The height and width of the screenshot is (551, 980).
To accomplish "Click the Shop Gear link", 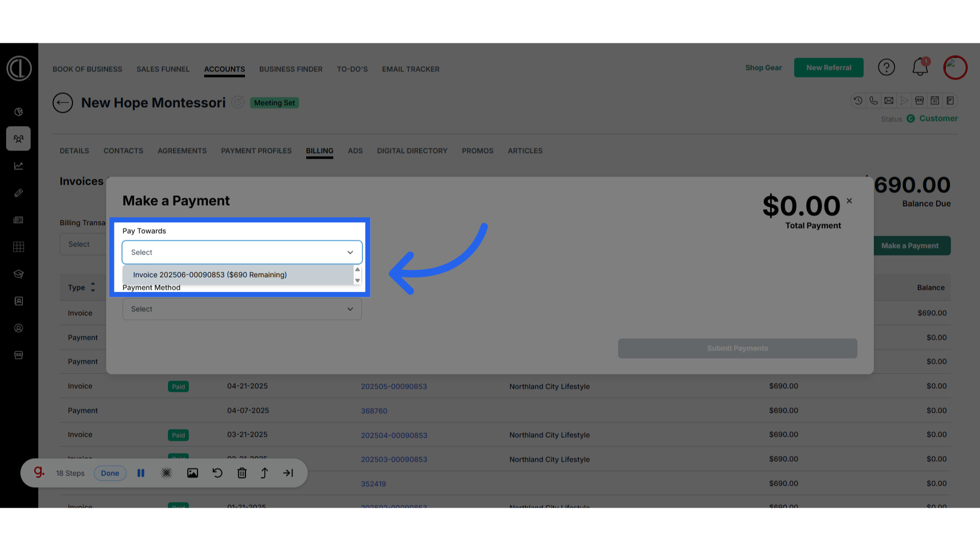I will (764, 67).
